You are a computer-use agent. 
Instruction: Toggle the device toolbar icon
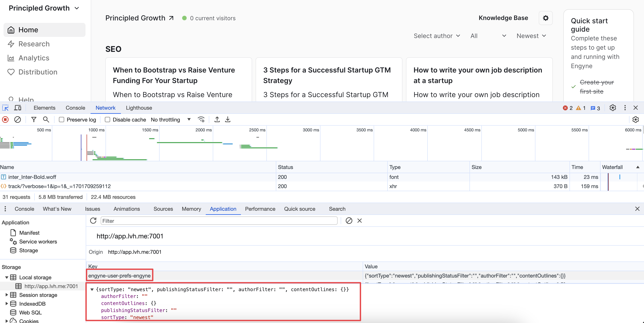18,108
